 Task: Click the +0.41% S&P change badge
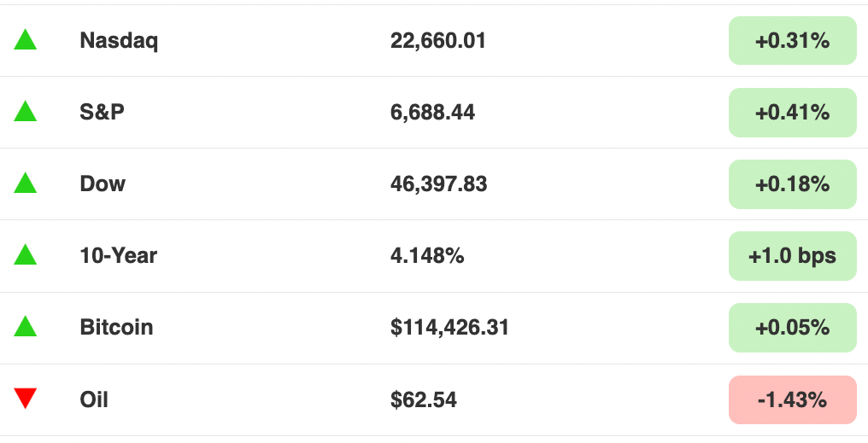point(792,113)
